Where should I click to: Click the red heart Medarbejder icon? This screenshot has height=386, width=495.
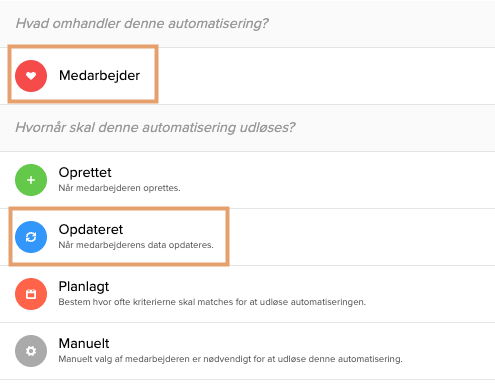coord(31,76)
